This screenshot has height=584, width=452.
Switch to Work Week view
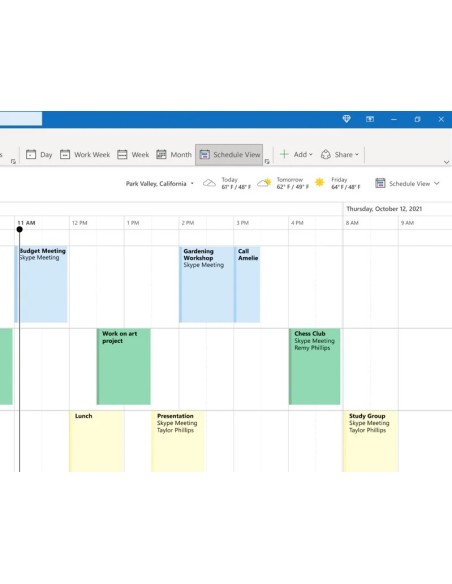(x=85, y=155)
